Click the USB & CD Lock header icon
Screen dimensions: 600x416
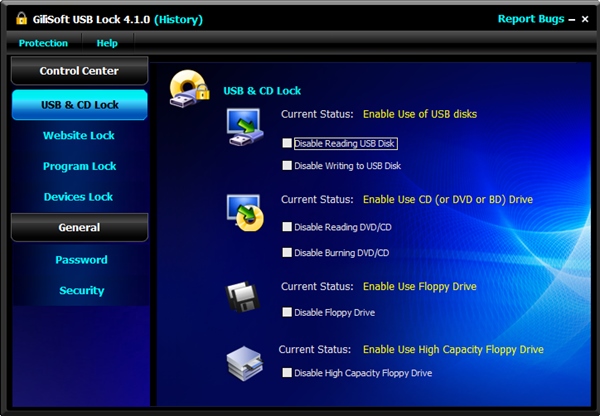[189, 88]
